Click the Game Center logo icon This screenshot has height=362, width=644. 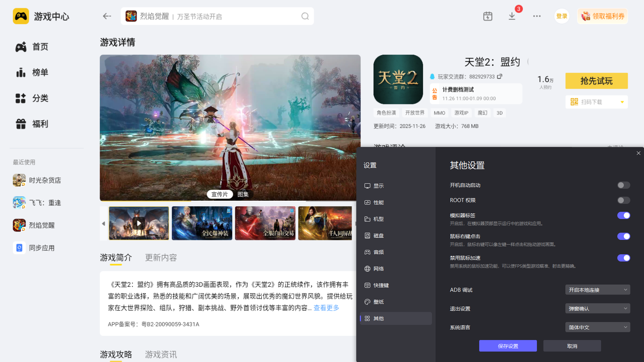tap(21, 16)
